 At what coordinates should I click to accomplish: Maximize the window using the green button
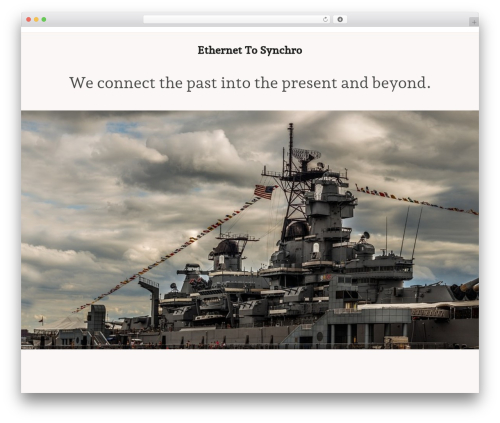pyautogui.click(x=44, y=19)
